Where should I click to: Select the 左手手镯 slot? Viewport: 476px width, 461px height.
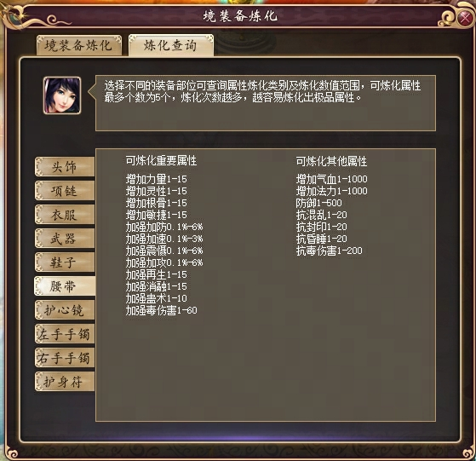tap(65, 334)
